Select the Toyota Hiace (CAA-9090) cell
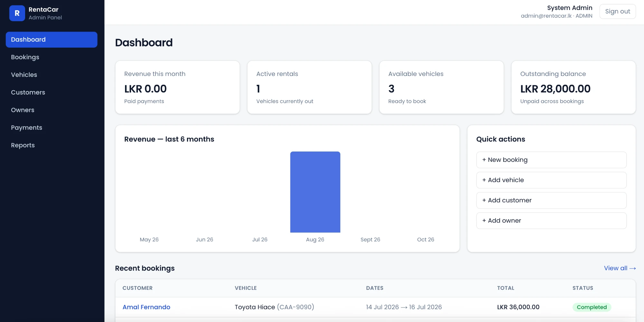 tap(274, 307)
